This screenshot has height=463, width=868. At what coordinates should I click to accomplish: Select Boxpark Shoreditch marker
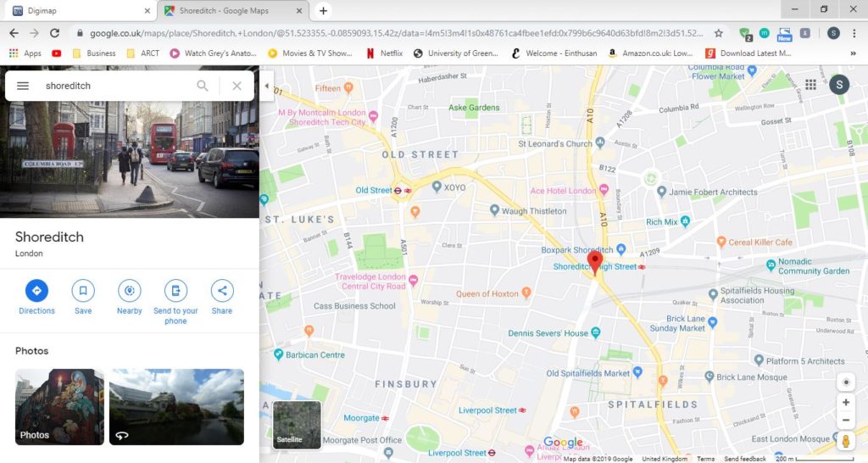tap(621, 249)
